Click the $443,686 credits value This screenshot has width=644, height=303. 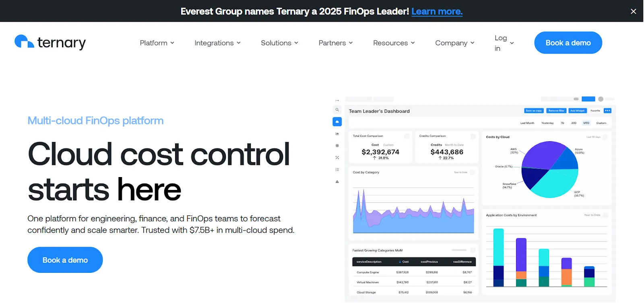pos(447,152)
